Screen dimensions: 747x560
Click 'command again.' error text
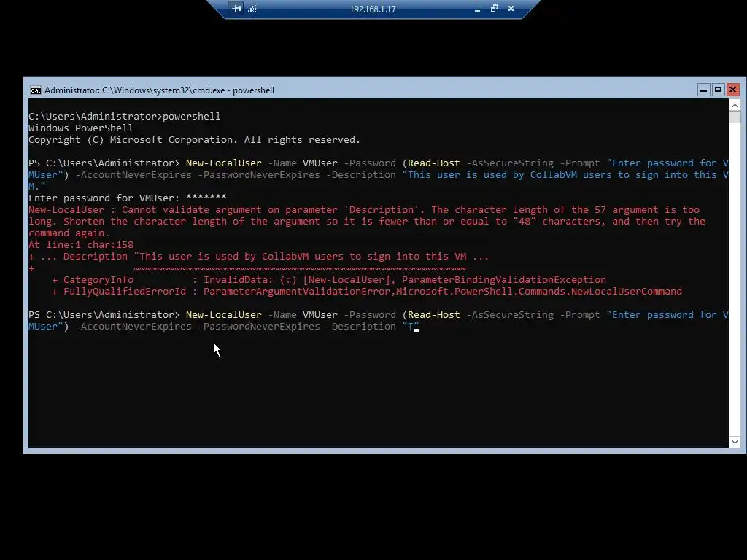pyautogui.click(x=69, y=233)
